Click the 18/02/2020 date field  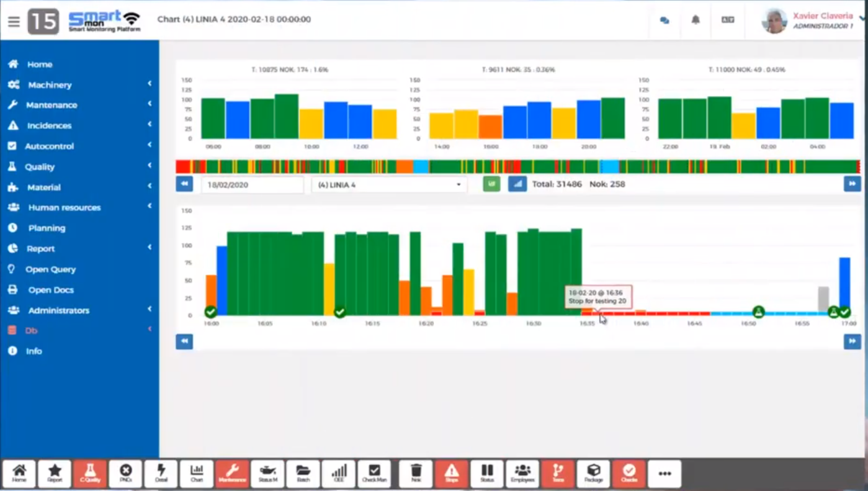point(252,185)
